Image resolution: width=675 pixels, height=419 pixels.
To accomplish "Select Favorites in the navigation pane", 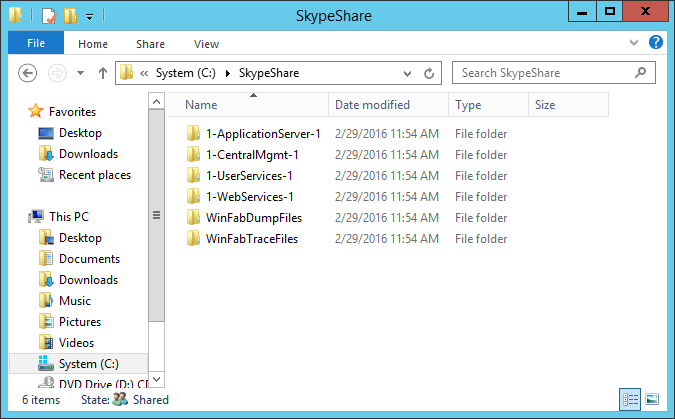I will click(72, 112).
